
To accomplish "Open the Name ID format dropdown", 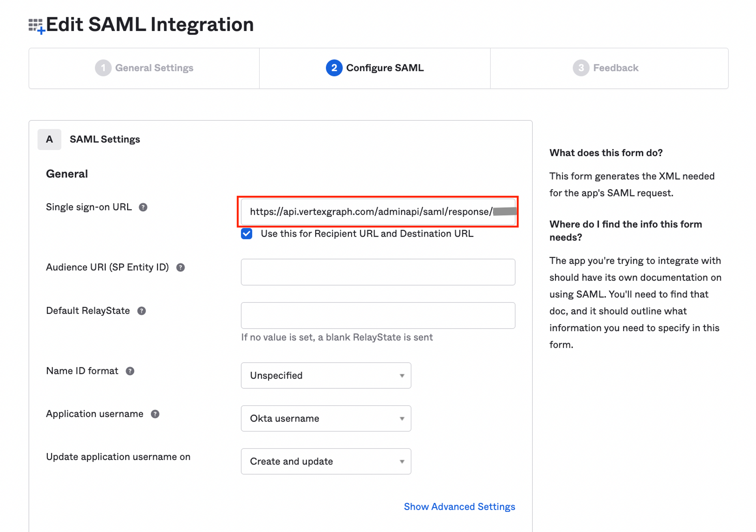I will [x=326, y=375].
